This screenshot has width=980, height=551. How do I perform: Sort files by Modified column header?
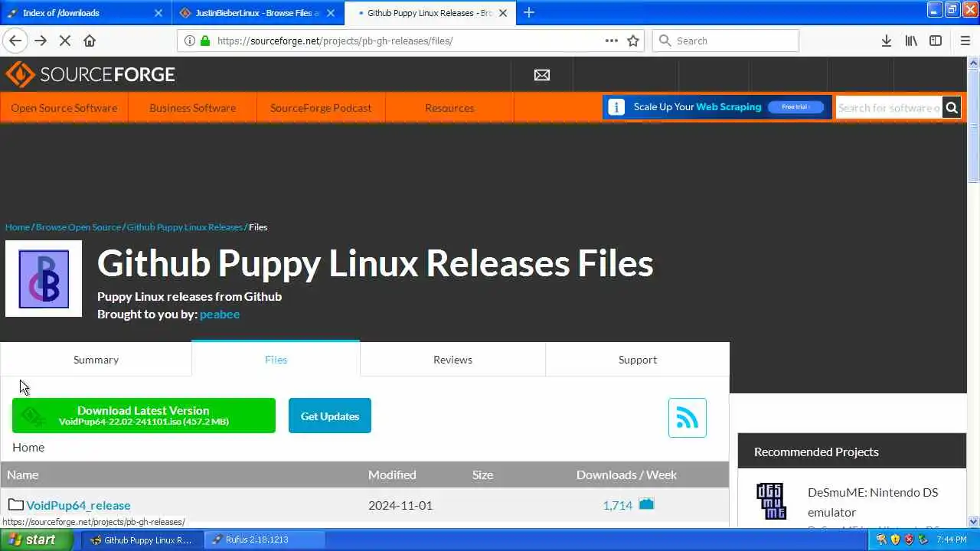392,474
